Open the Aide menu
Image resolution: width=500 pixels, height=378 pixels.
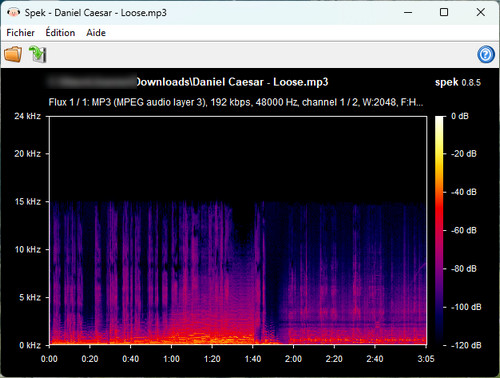pos(96,33)
